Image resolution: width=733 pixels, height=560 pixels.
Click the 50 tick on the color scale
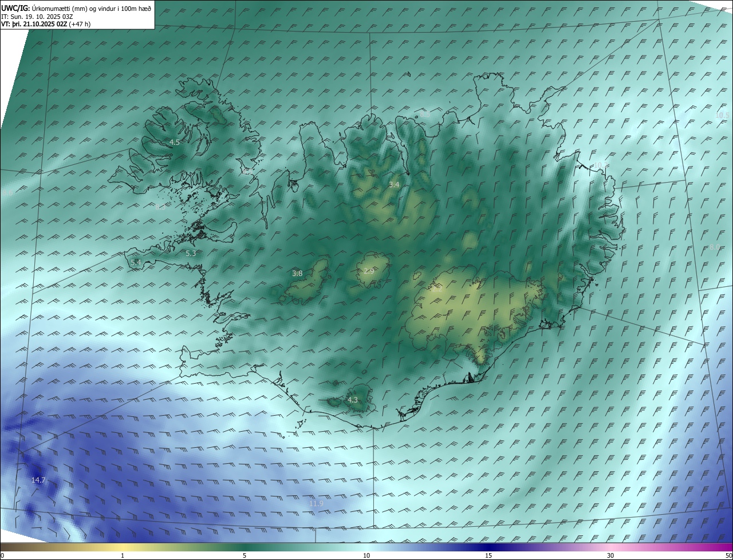728,556
